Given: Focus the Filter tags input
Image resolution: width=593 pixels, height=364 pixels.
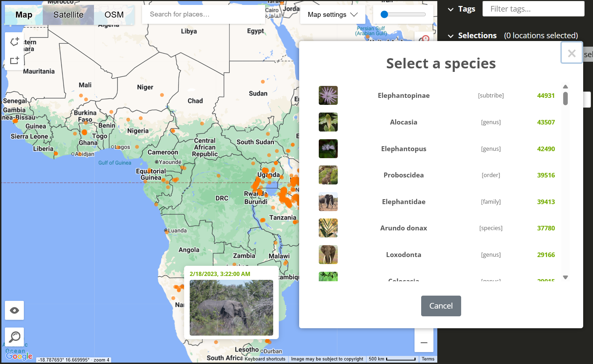Looking at the screenshot, I should (533, 9).
